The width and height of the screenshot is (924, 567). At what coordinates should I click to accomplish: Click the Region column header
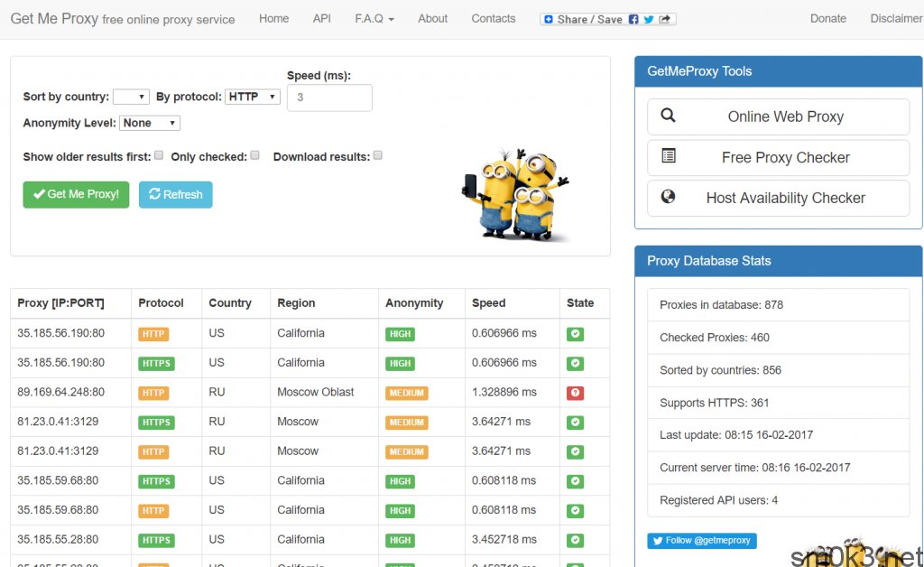(296, 303)
